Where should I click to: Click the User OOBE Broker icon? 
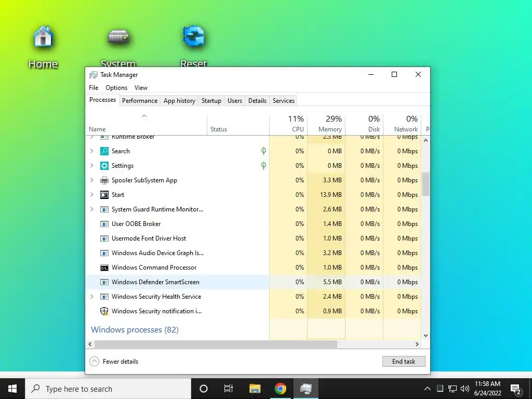pos(104,224)
